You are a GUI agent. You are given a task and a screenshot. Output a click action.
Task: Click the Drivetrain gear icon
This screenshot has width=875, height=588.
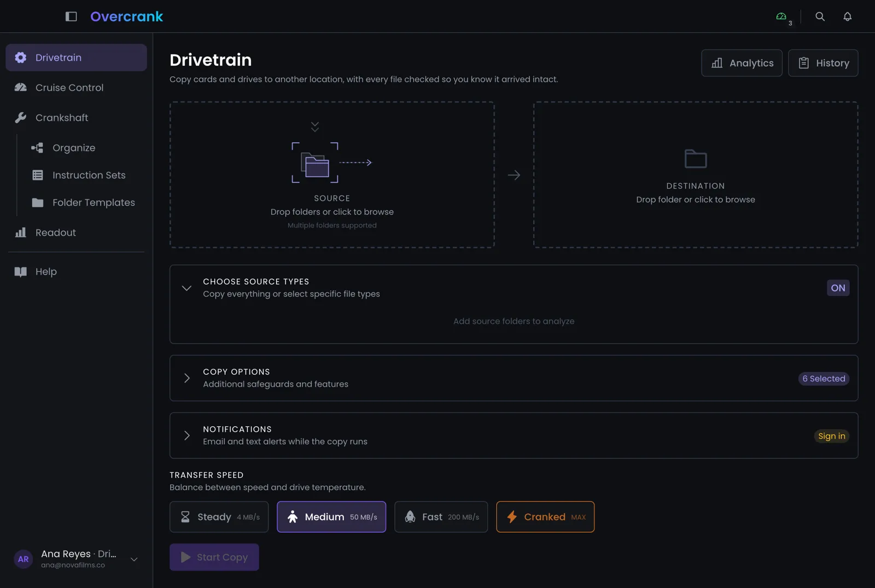(21, 57)
